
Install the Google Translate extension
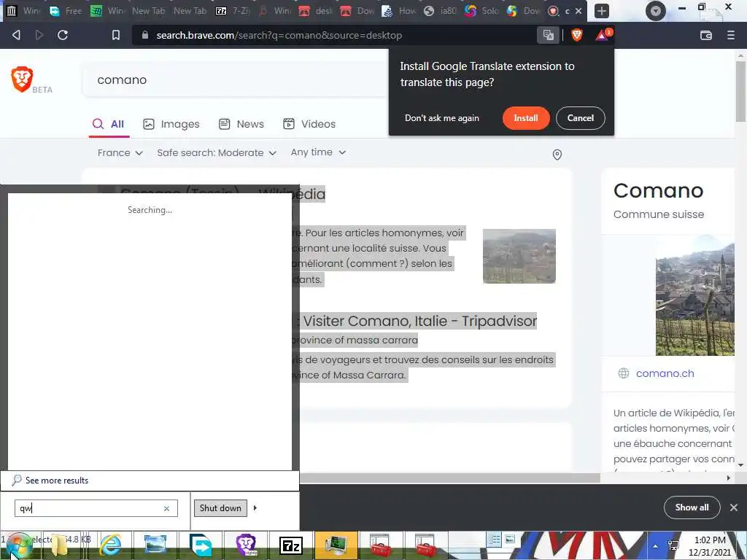point(526,118)
